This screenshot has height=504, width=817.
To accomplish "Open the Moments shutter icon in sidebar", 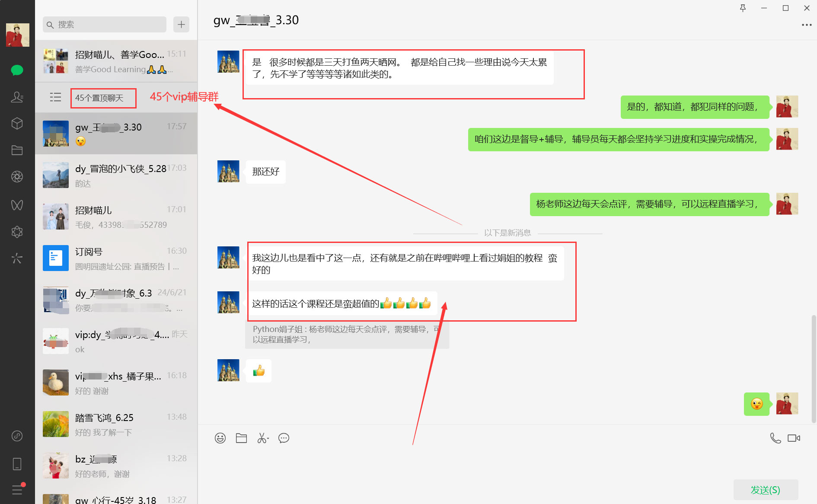I will (x=17, y=177).
